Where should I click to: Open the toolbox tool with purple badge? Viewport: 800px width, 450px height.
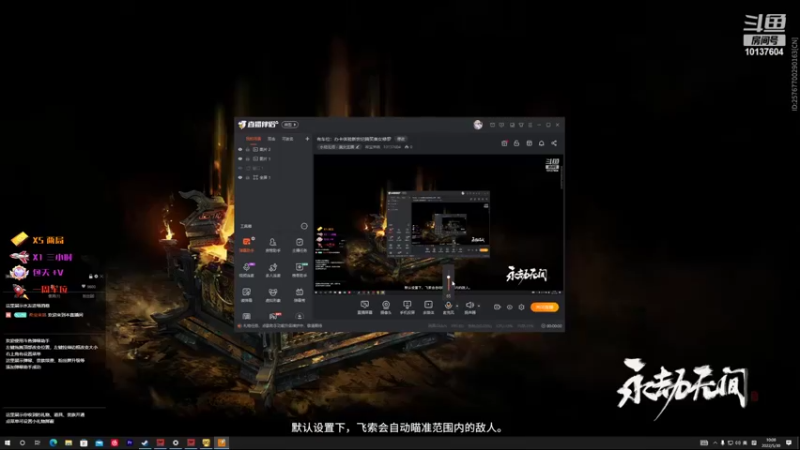(246, 269)
